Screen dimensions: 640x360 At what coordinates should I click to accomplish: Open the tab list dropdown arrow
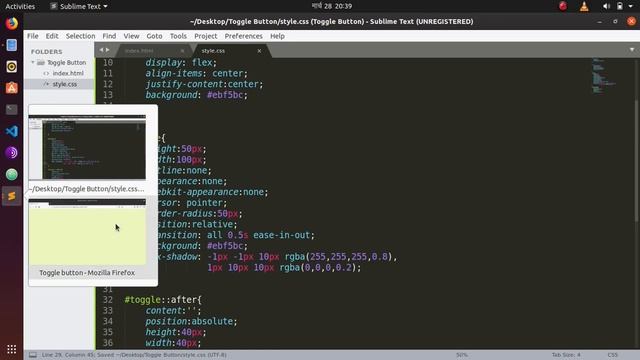click(x=632, y=50)
